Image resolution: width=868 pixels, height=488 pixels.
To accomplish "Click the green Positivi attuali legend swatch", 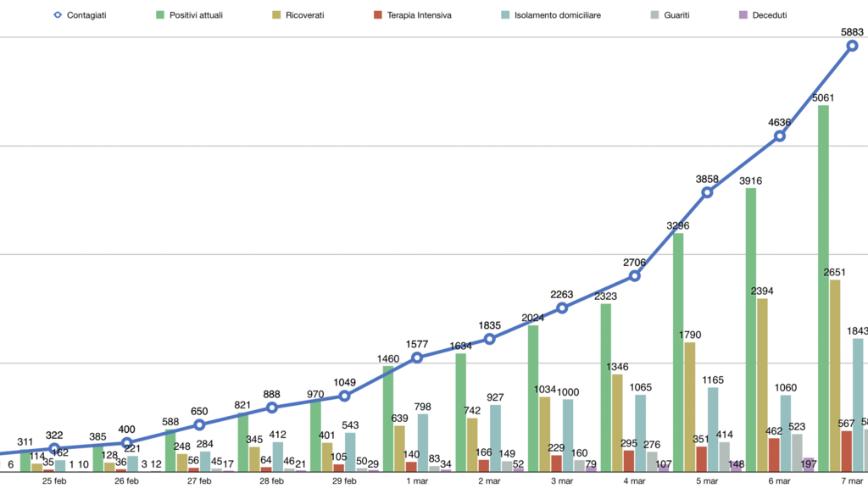I will point(159,15).
